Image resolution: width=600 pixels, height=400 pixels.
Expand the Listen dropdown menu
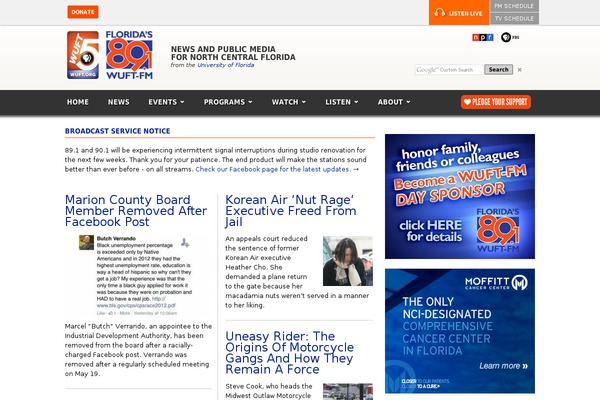(342, 102)
